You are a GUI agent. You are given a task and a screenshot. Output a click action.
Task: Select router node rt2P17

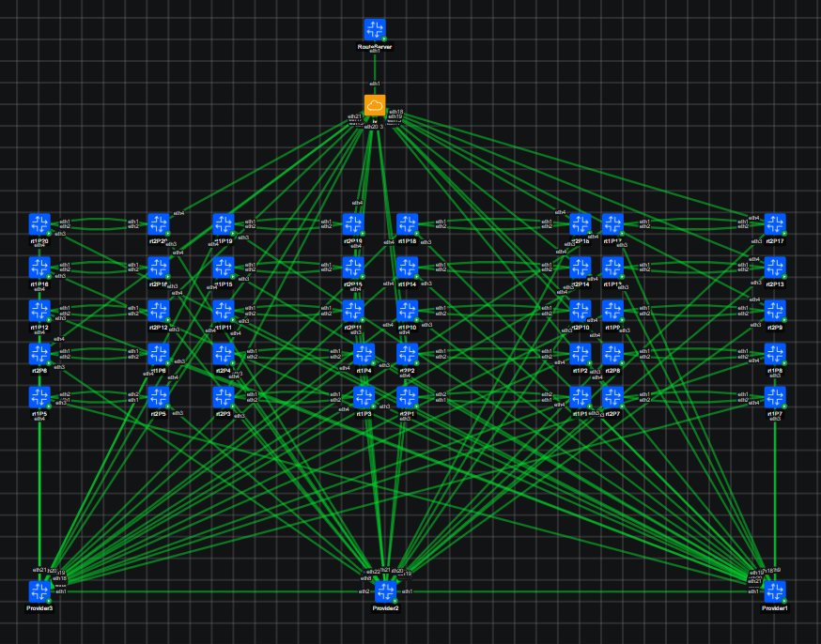coord(775,224)
